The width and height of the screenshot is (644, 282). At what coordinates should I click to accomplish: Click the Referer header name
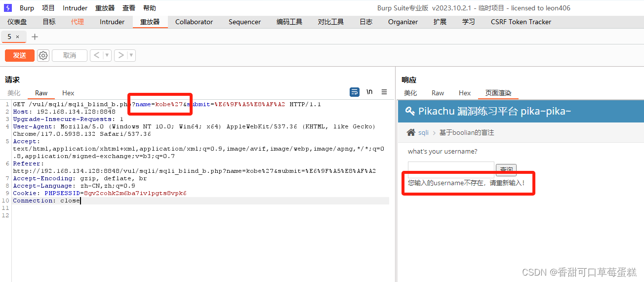29,163
